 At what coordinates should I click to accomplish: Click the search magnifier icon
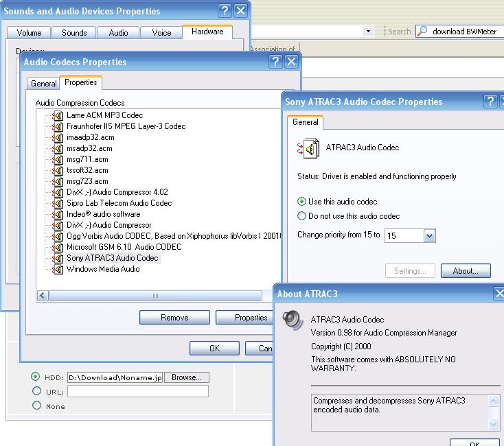coord(422,31)
